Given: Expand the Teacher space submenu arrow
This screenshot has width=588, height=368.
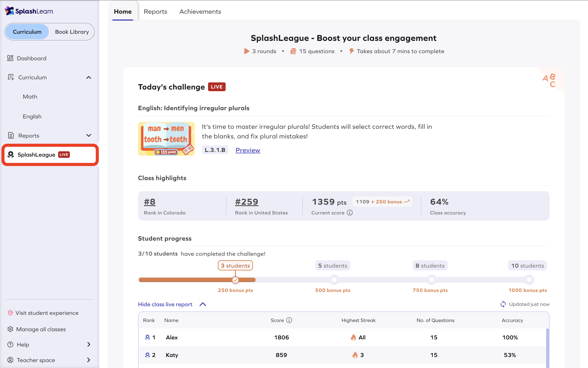Looking at the screenshot, I should [x=89, y=360].
